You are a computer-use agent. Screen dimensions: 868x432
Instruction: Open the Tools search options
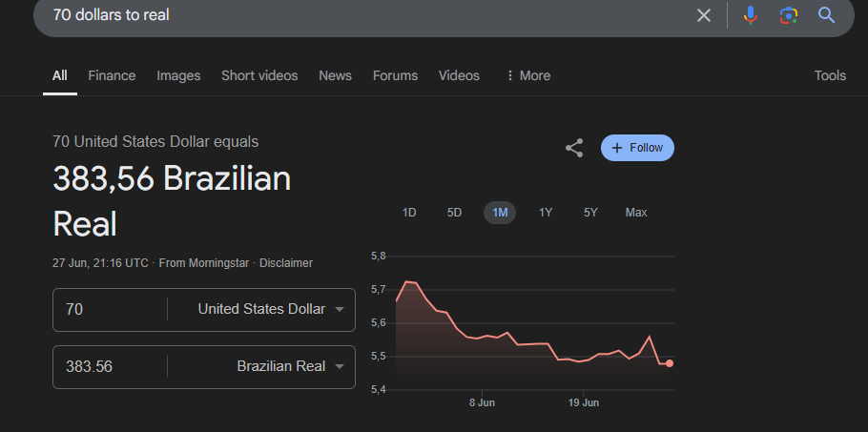[830, 75]
